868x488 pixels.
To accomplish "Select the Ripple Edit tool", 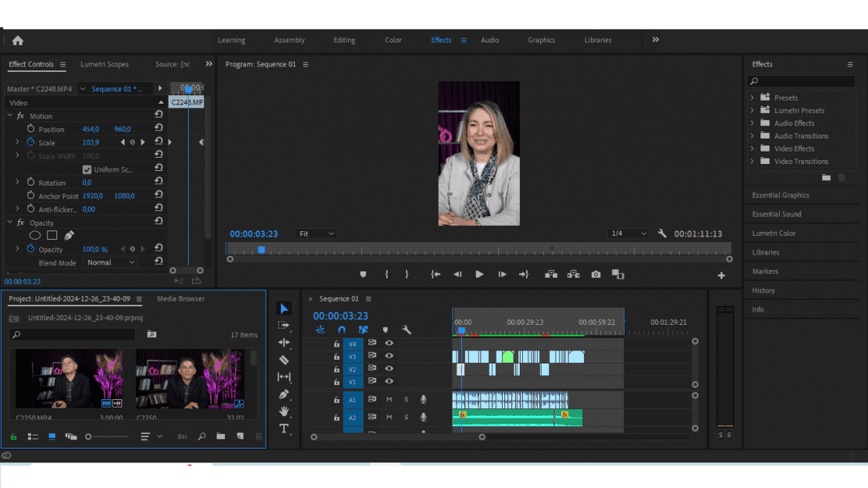I will tap(284, 343).
